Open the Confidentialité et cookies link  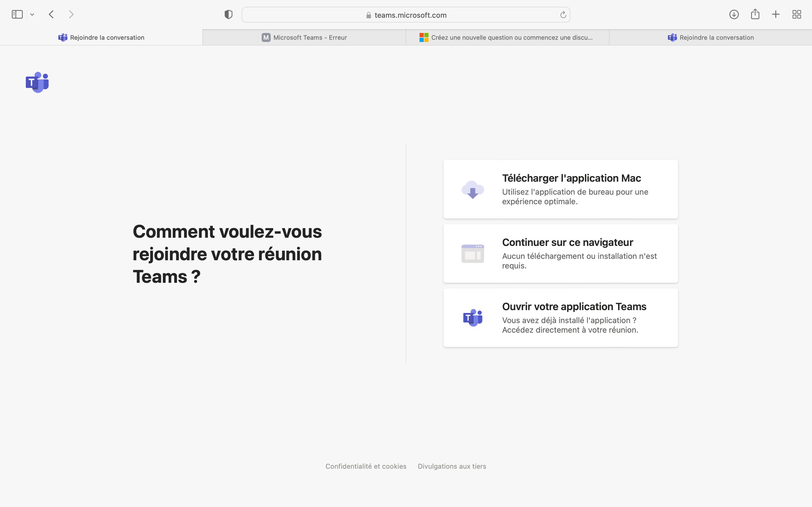(x=366, y=466)
